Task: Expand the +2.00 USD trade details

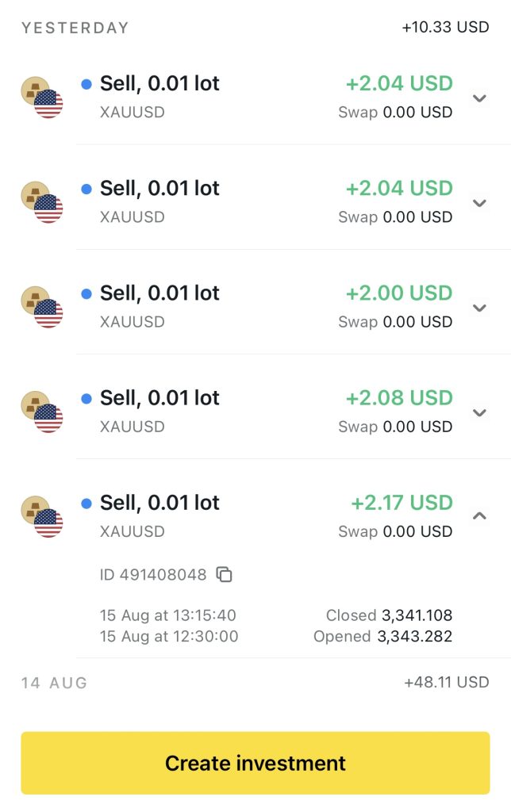Action: (x=478, y=308)
